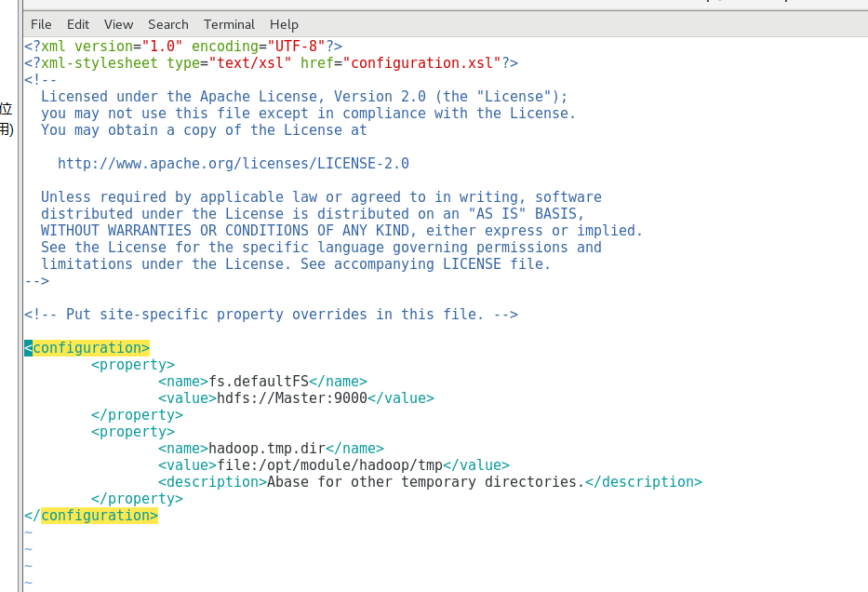Click the 'limitations under the License' line
The height and width of the screenshot is (592, 868).
tap(296, 264)
